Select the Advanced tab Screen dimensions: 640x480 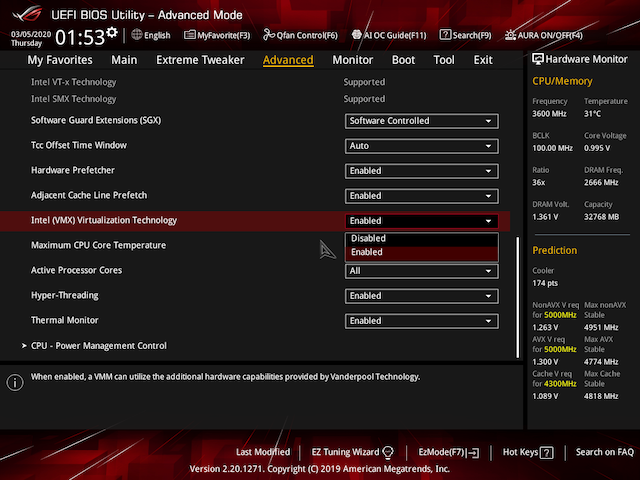pyautogui.click(x=288, y=60)
